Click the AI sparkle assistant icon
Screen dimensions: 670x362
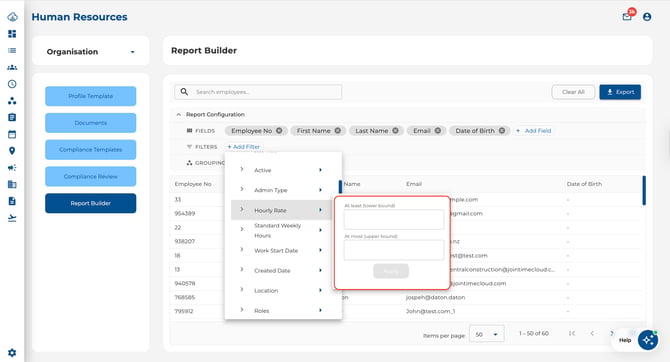point(648,340)
